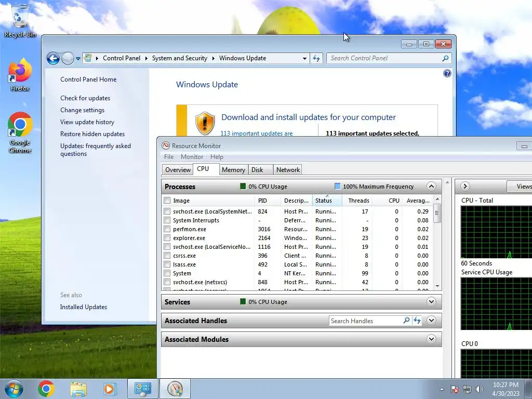Click the network tray icon
This screenshot has width=532, height=399.
[467, 389]
